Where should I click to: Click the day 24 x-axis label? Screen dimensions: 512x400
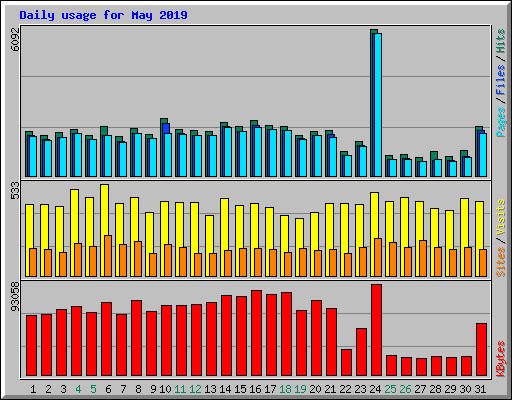[375, 389]
